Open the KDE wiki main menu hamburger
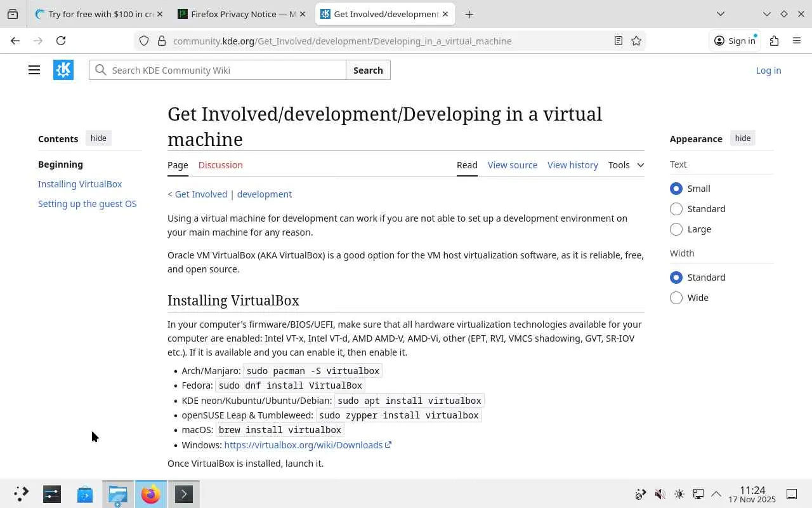Viewport: 812px width, 508px height. [x=34, y=70]
